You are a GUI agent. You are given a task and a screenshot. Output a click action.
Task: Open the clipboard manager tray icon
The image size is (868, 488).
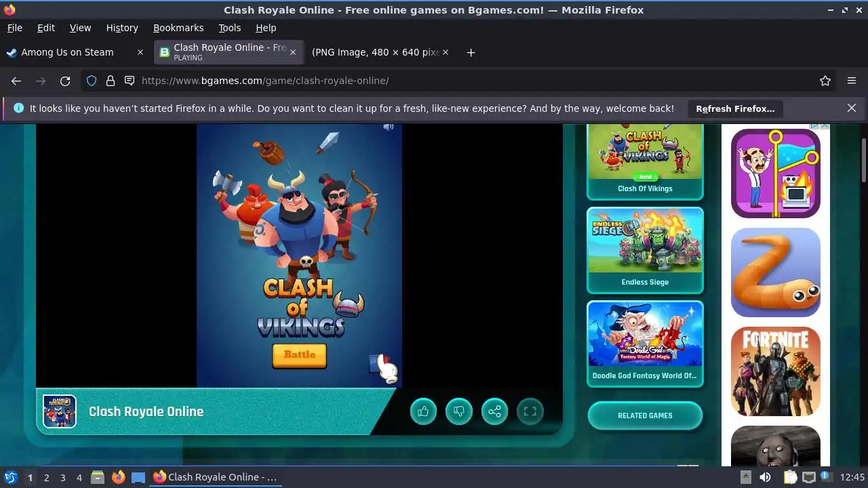point(791,477)
